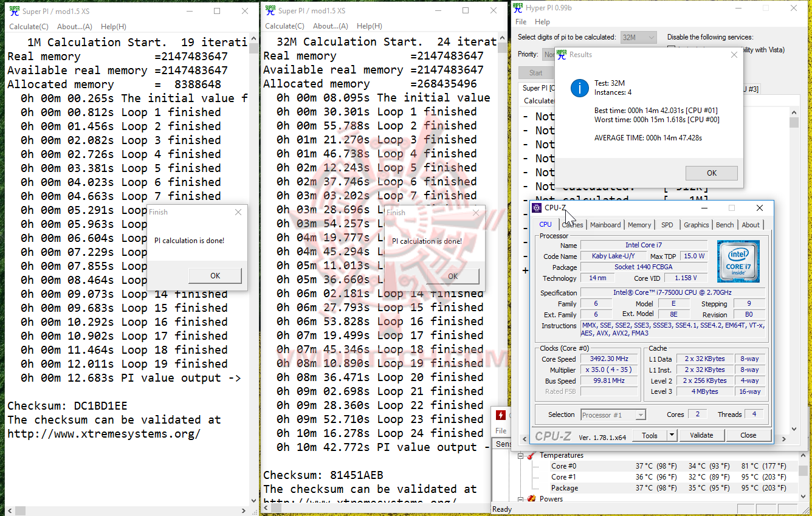
Task: Select the Super PI tab in Hyper PI
Action: (537, 89)
